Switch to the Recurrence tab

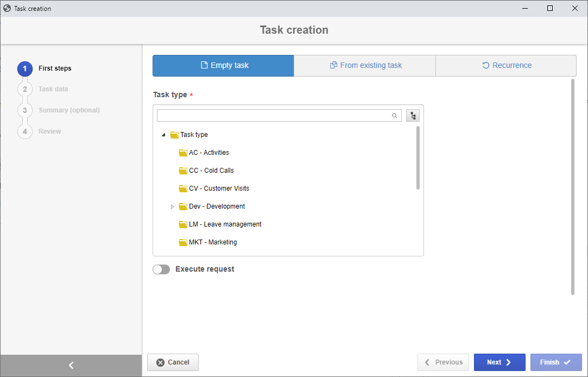(x=506, y=66)
